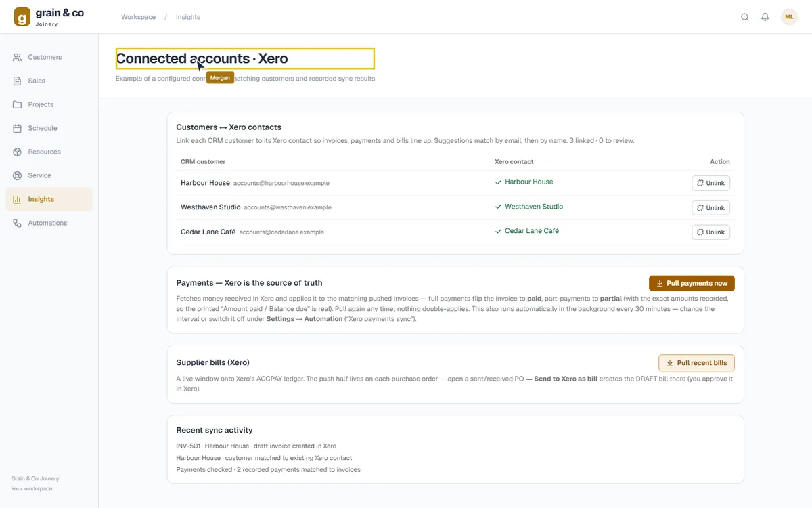Click the green check beside Harbour House contact

[x=499, y=182]
